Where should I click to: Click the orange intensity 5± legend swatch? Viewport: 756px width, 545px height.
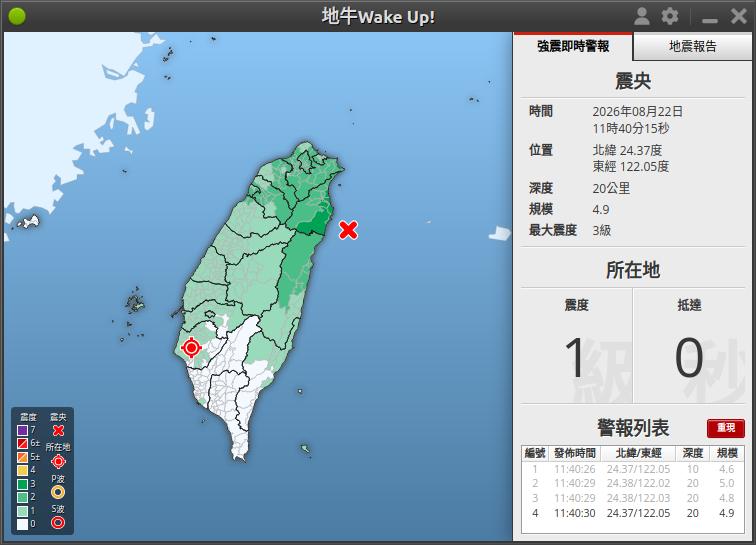(x=23, y=457)
